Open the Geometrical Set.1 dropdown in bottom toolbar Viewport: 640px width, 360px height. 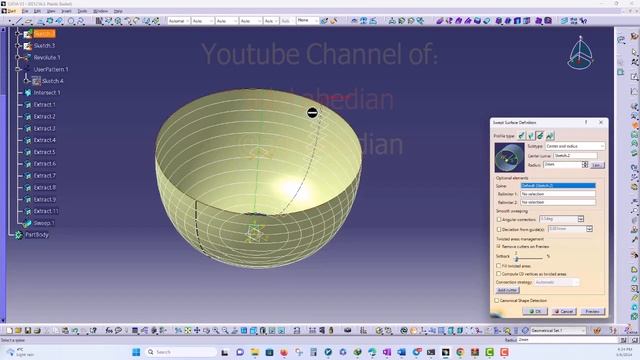pos(558,331)
